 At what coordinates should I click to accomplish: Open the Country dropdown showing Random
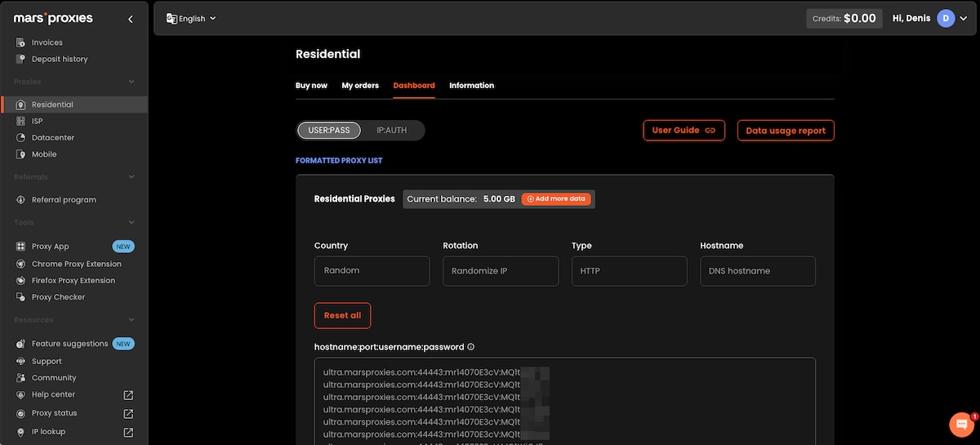coord(372,271)
